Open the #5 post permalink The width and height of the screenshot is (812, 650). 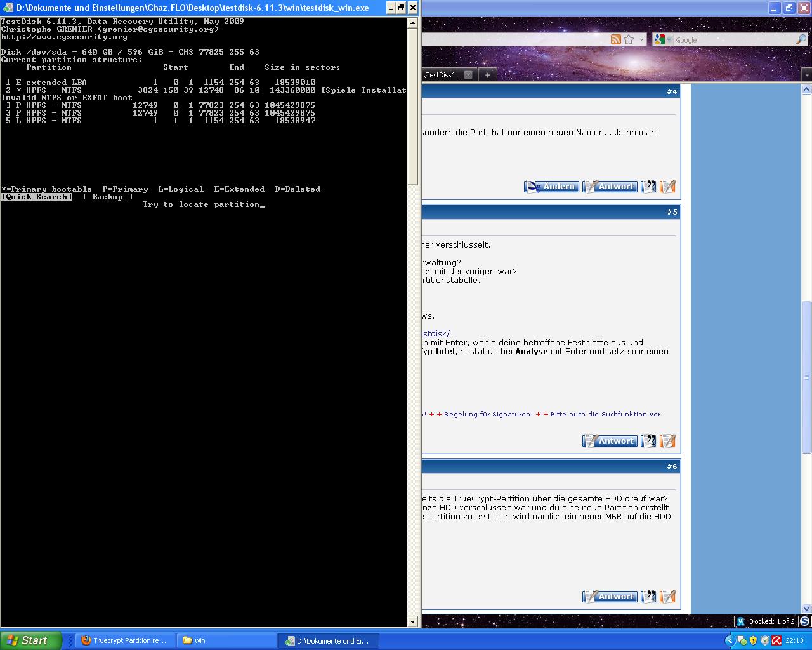pyautogui.click(x=672, y=212)
